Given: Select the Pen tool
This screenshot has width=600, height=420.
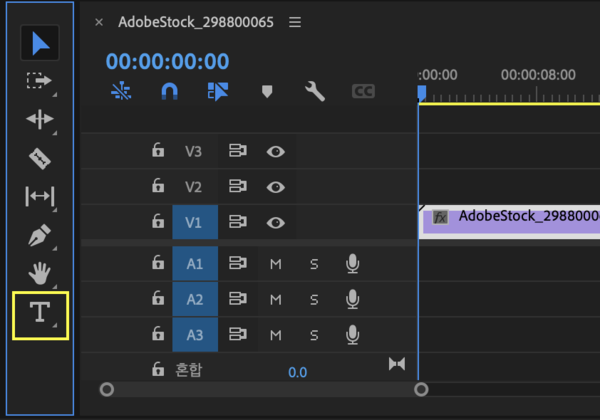Looking at the screenshot, I should pos(40,236).
